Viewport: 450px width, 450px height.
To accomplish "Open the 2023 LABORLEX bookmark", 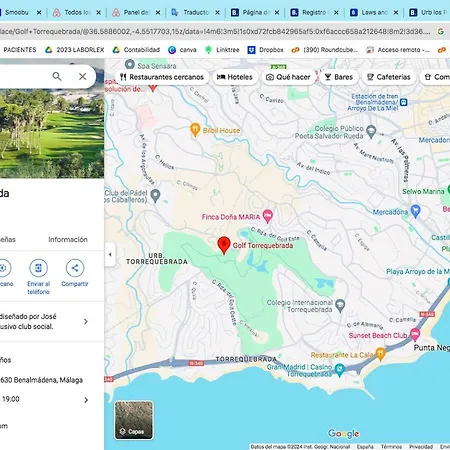I will pyautogui.click(x=75, y=50).
